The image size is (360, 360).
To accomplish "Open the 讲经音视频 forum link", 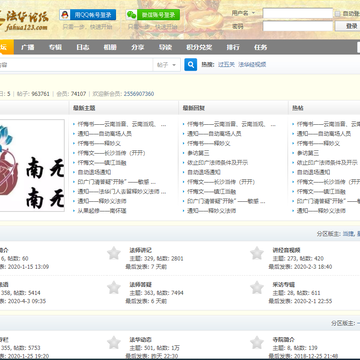I will [286, 250].
